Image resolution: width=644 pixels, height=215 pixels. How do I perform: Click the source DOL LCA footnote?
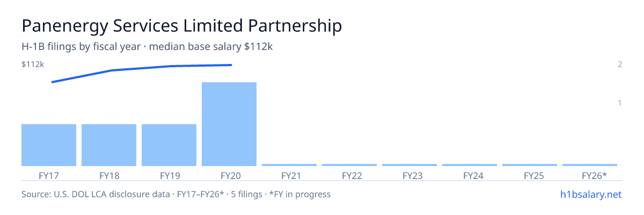(x=176, y=194)
